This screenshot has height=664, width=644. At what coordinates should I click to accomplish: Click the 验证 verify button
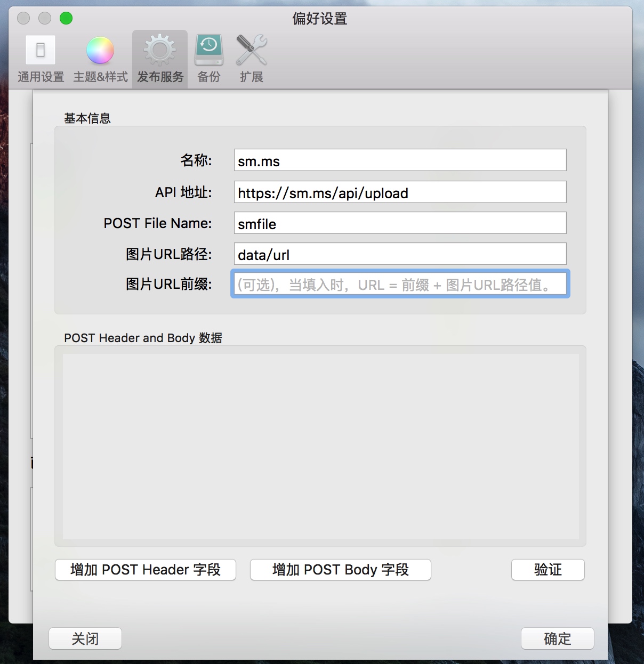(548, 570)
